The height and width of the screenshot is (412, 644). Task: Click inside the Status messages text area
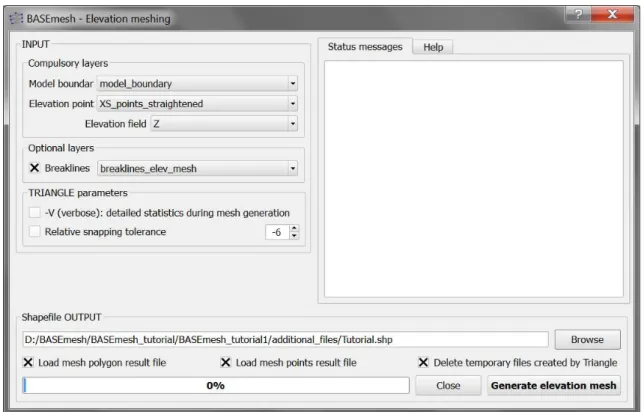[x=474, y=179]
